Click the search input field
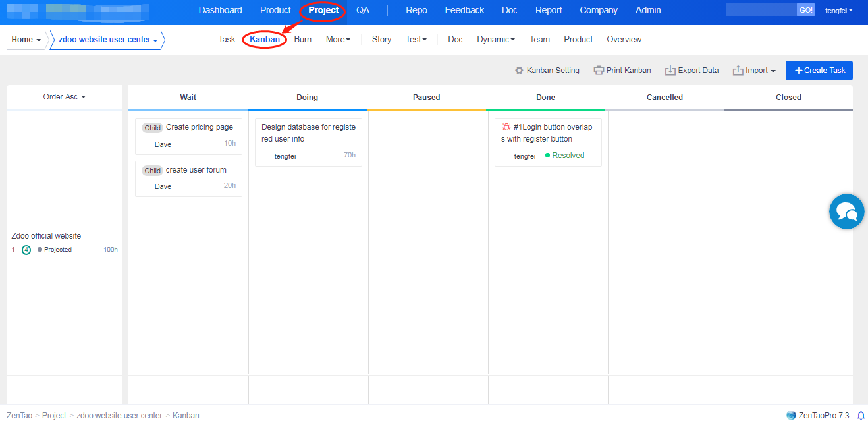 [x=761, y=10]
